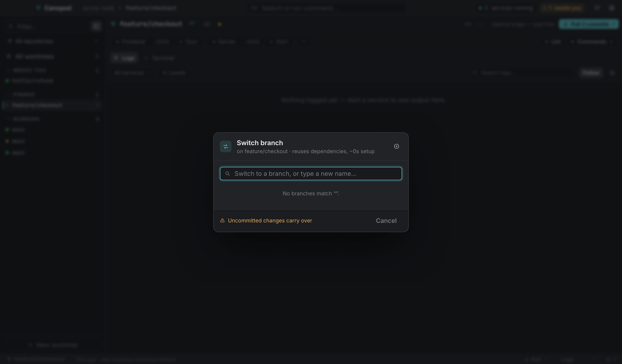Screen dimensions: 622x364
Task: Click "Uncommitted changes carry over" warning text
Action: click(270, 220)
